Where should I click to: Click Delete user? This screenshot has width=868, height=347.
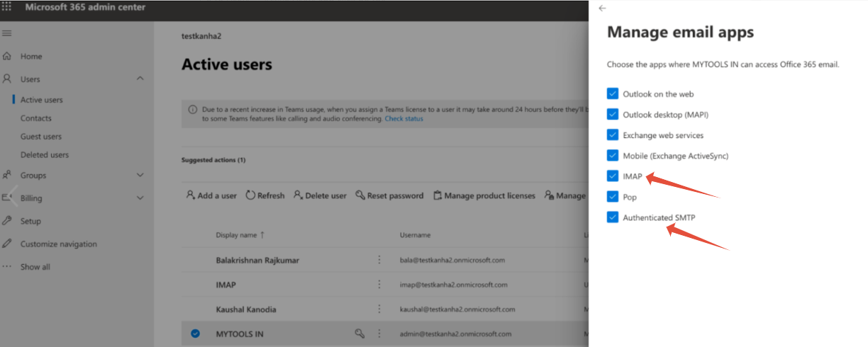click(x=320, y=195)
